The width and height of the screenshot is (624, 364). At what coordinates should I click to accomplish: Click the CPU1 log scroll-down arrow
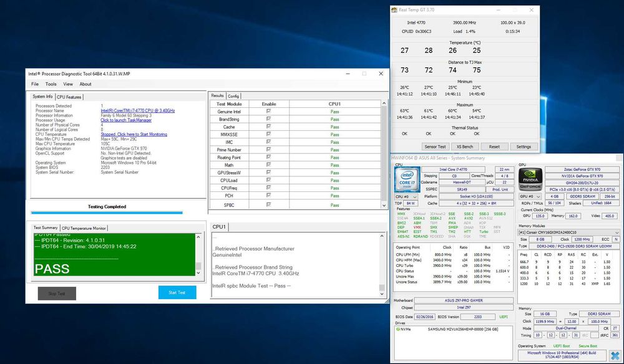(x=382, y=294)
